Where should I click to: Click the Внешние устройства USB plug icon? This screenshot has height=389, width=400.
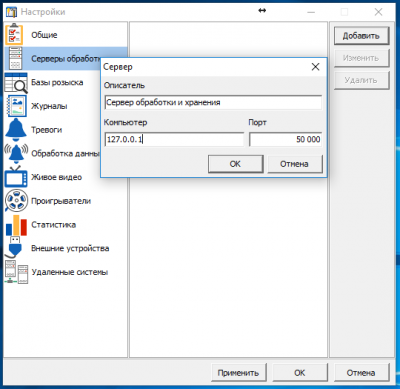tap(14, 248)
